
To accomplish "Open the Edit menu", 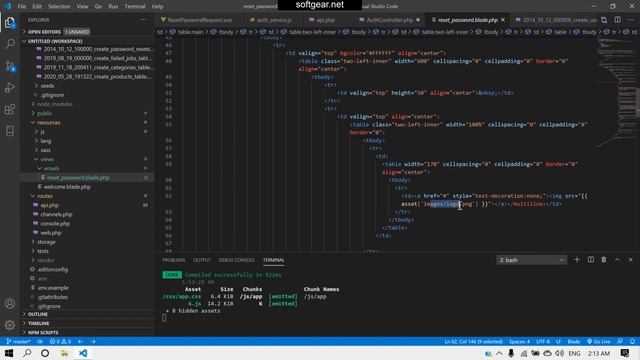I will click(37, 6).
